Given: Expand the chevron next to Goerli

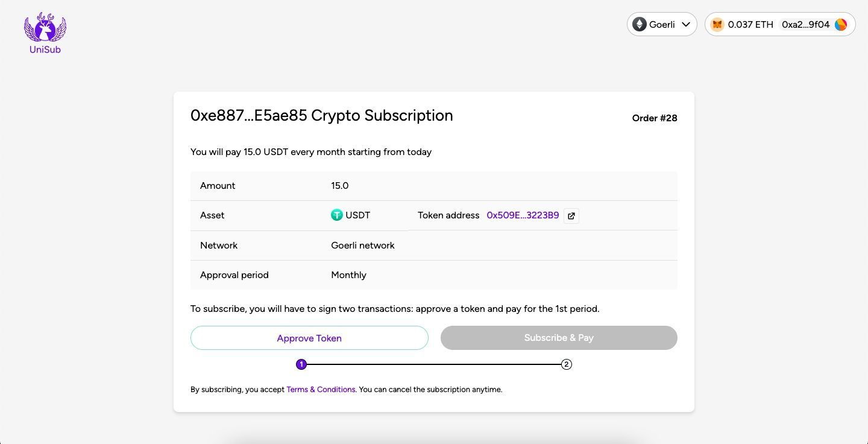Looking at the screenshot, I should point(685,24).
